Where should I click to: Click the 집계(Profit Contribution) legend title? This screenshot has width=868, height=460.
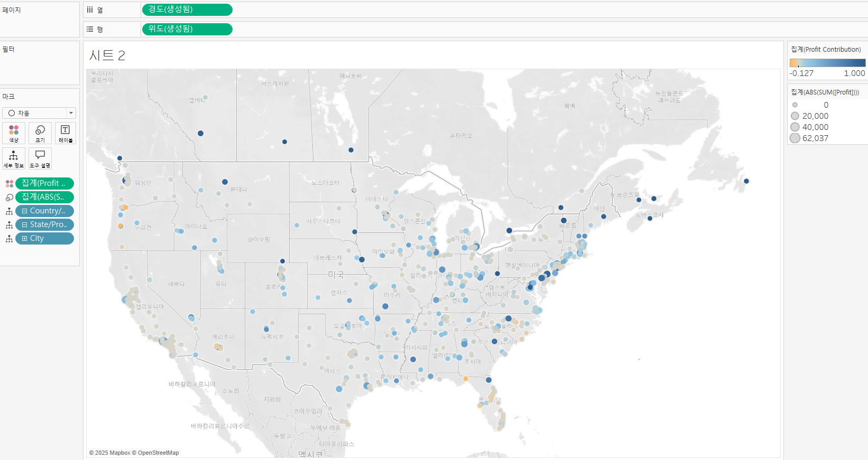click(826, 49)
